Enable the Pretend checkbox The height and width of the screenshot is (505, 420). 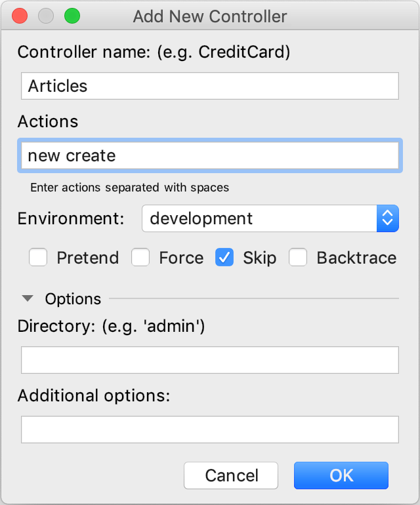click(x=38, y=258)
